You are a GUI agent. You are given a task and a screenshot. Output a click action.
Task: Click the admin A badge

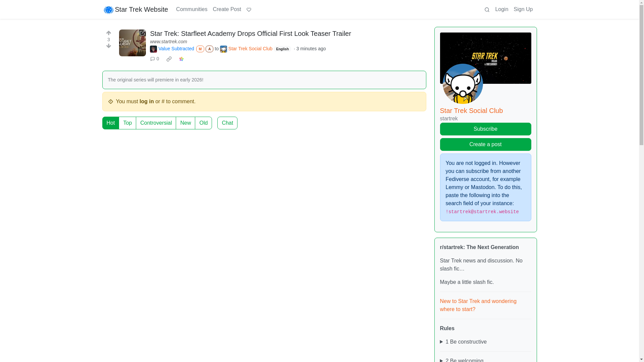[209, 49]
